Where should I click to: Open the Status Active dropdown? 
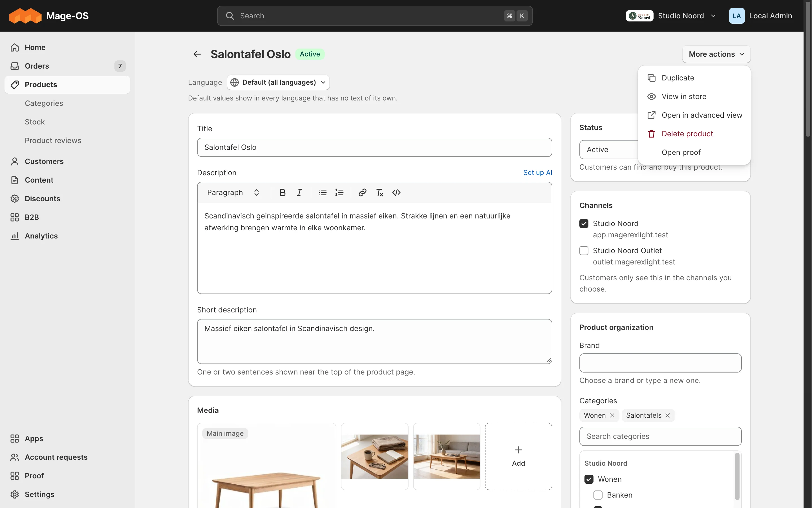tap(609, 150)
